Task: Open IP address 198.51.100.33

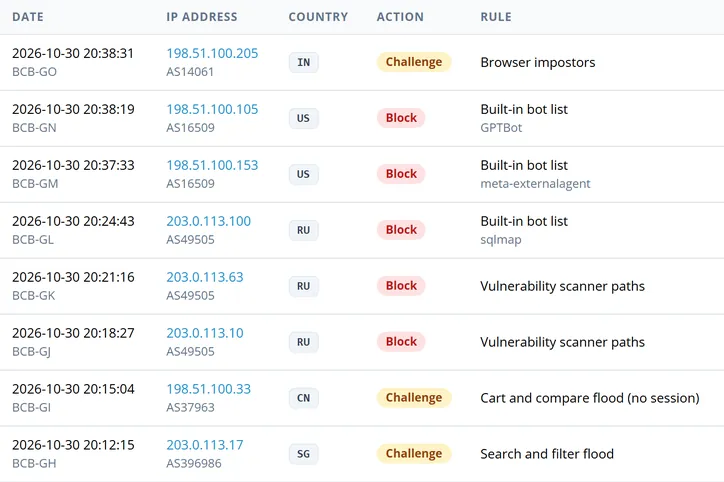Action: tap(208, 389)
